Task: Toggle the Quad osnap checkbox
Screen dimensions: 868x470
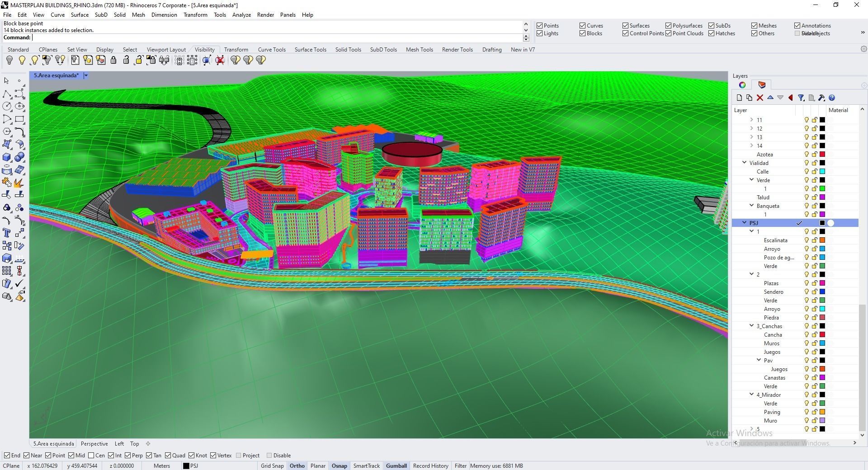Action: 168,456
